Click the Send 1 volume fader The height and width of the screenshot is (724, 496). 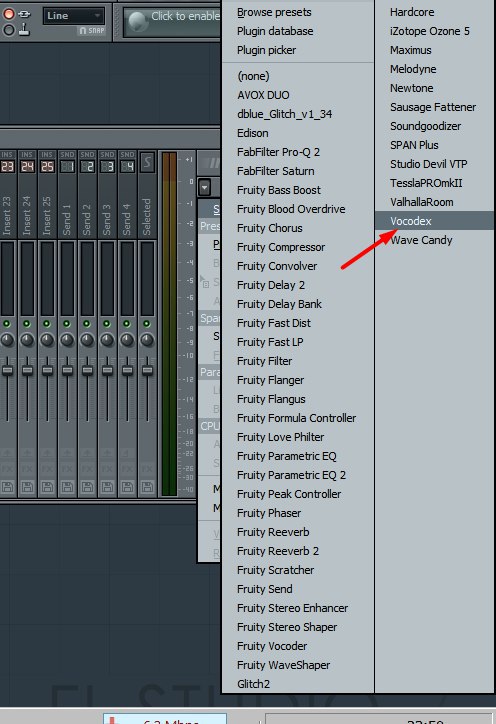tap(67, 370)
